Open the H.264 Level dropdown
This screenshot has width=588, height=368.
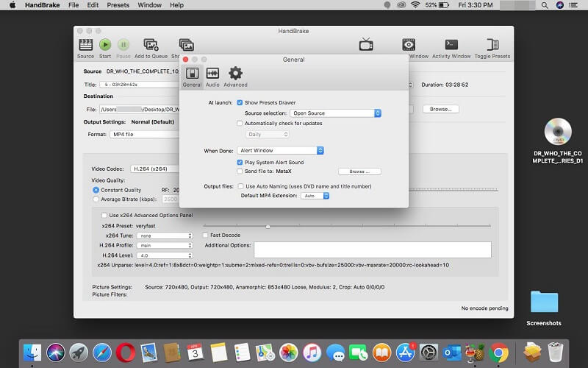coord(165,255)
